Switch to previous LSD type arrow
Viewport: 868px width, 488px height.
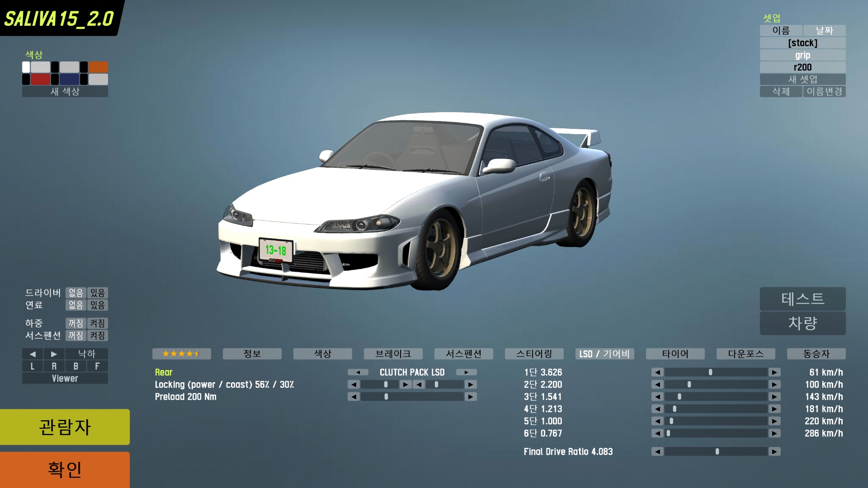pos(358,372)
